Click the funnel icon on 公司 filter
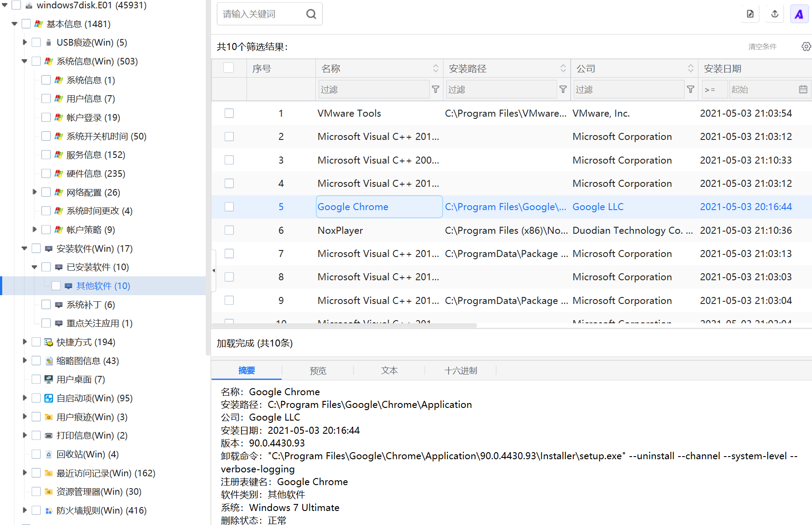 (690, 89)
